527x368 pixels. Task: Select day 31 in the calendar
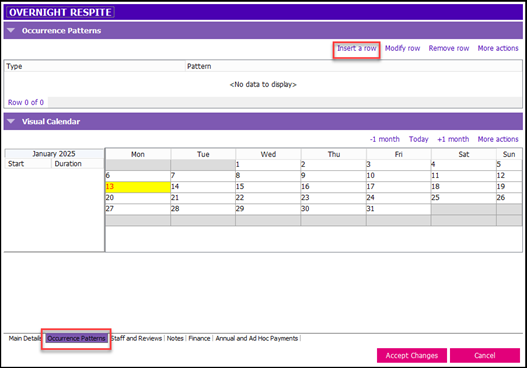(x=399, y=209)
